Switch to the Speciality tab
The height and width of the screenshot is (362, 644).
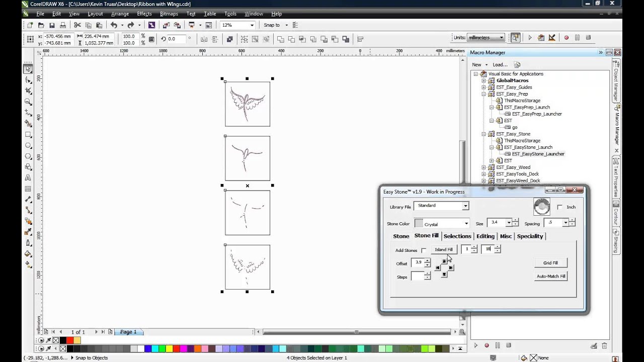(530, 236)
